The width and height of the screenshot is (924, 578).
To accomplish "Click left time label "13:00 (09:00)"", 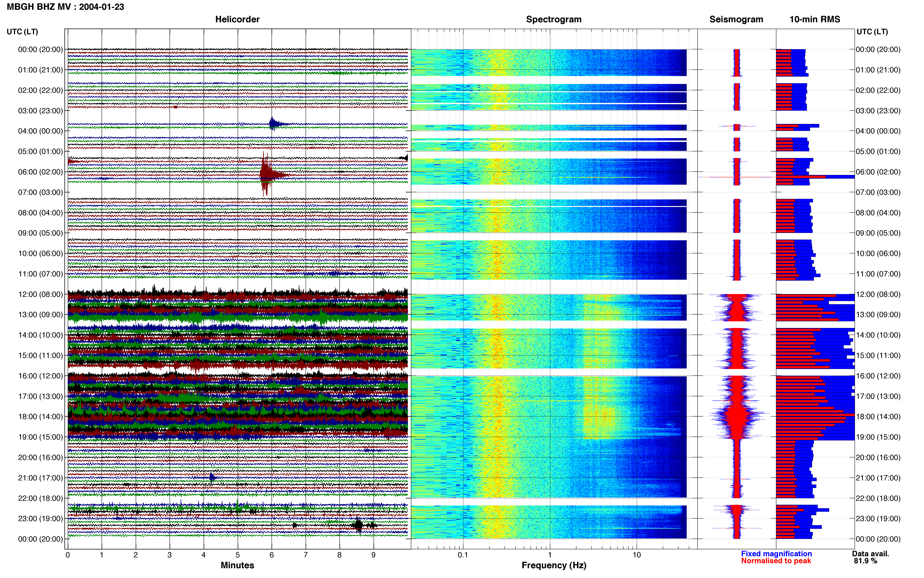I will tap(41, 315).
